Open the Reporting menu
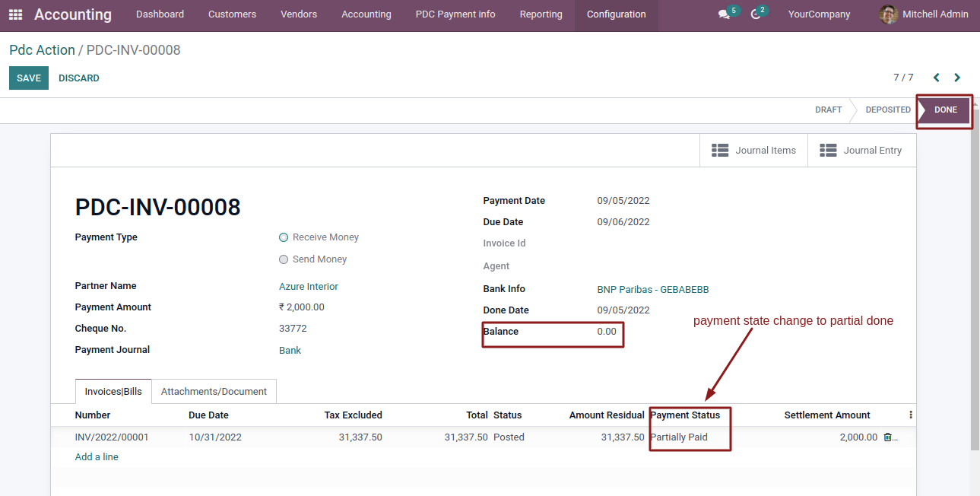 pos(541,14)
